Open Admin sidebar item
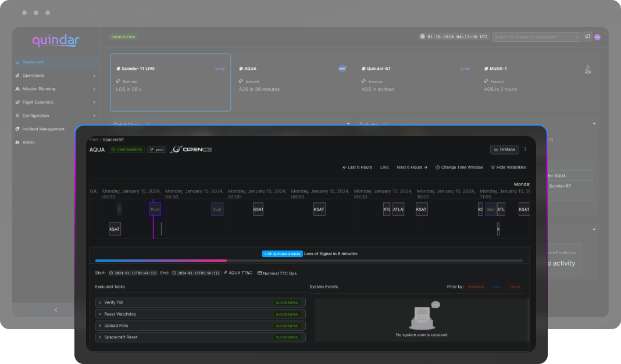 coord(55,142)
